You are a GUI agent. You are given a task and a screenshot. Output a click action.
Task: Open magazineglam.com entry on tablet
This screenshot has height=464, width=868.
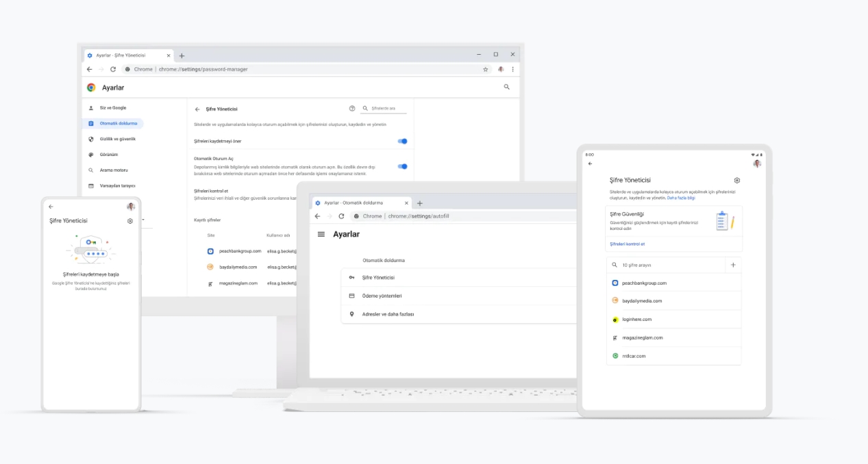pyautogui.click(x=673, y=337)
